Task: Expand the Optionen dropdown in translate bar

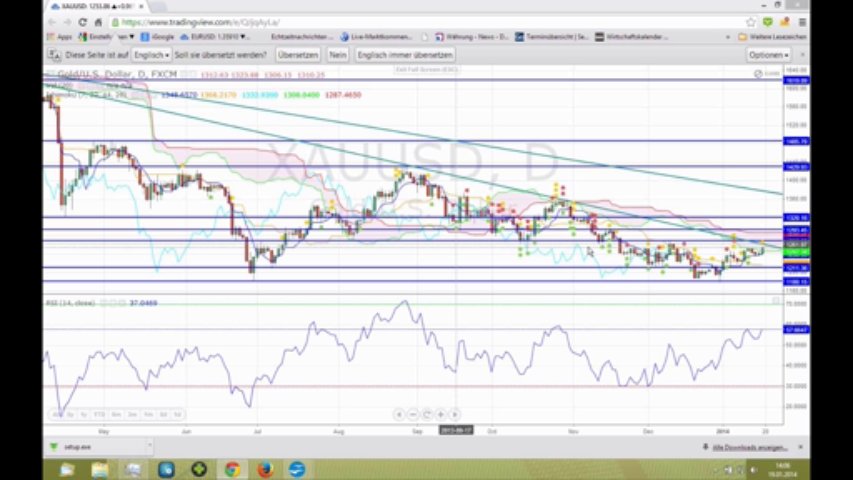Action: point(767,55)
